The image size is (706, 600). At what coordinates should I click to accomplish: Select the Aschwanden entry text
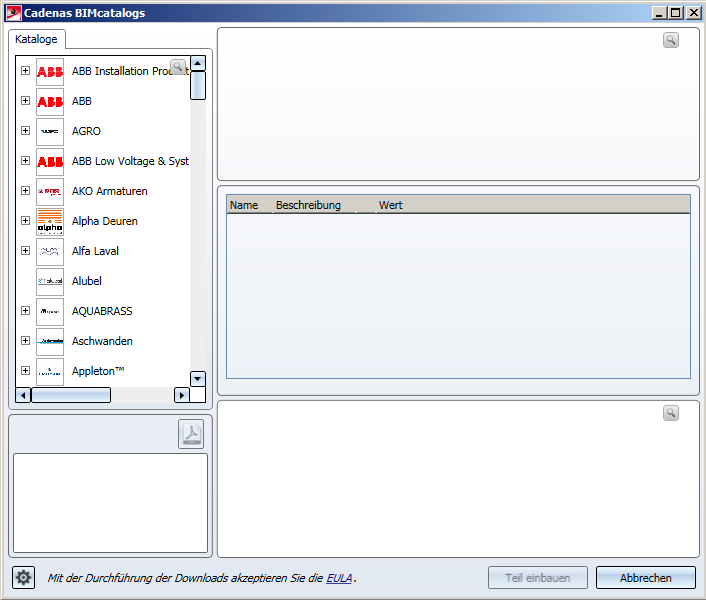102,341
